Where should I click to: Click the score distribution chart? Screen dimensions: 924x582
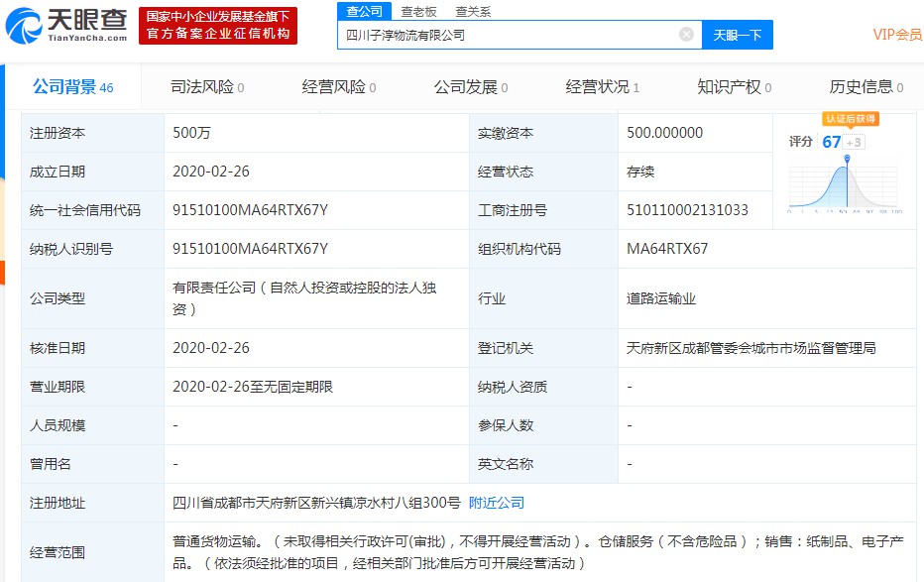845,185
